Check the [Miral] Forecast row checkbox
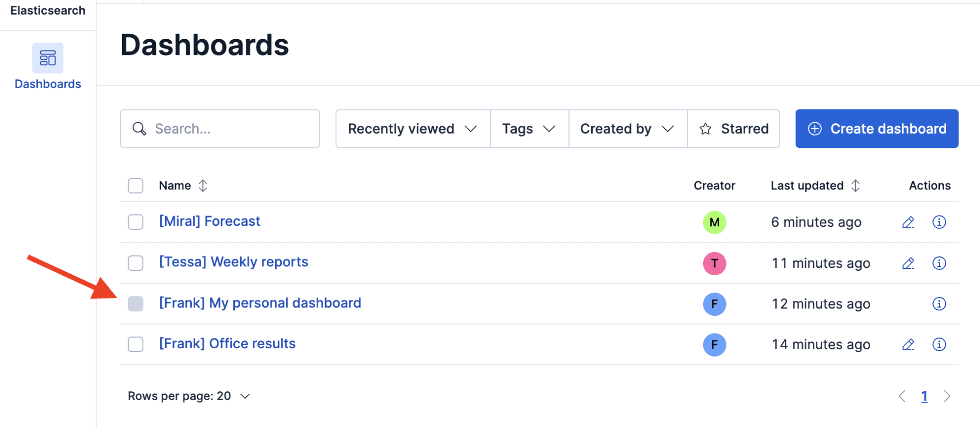 point(135,222)
